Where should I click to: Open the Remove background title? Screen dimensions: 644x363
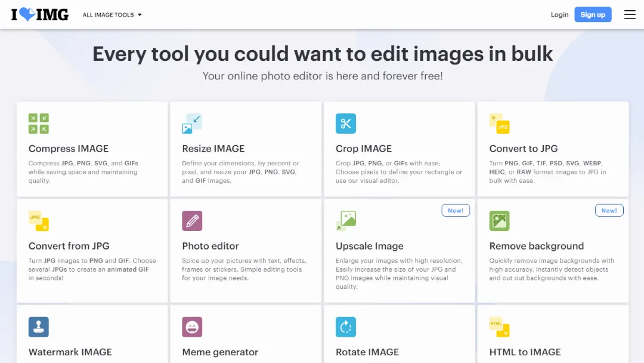pos(537,246)
